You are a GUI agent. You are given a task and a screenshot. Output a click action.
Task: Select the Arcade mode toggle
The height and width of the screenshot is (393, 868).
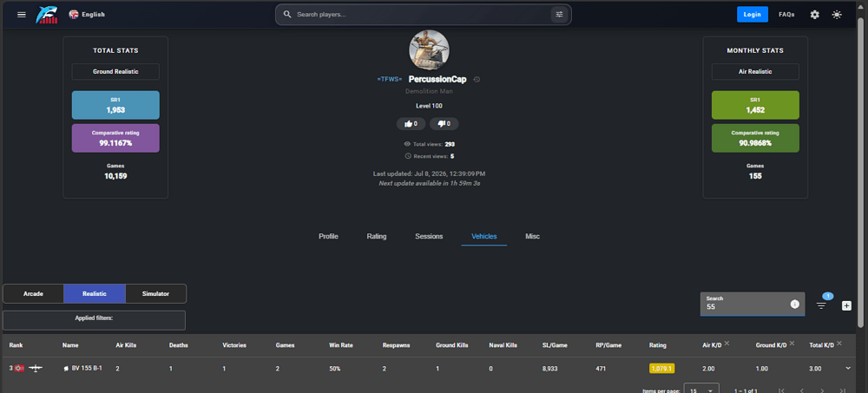pyautogui.click(x=33, y=293)
